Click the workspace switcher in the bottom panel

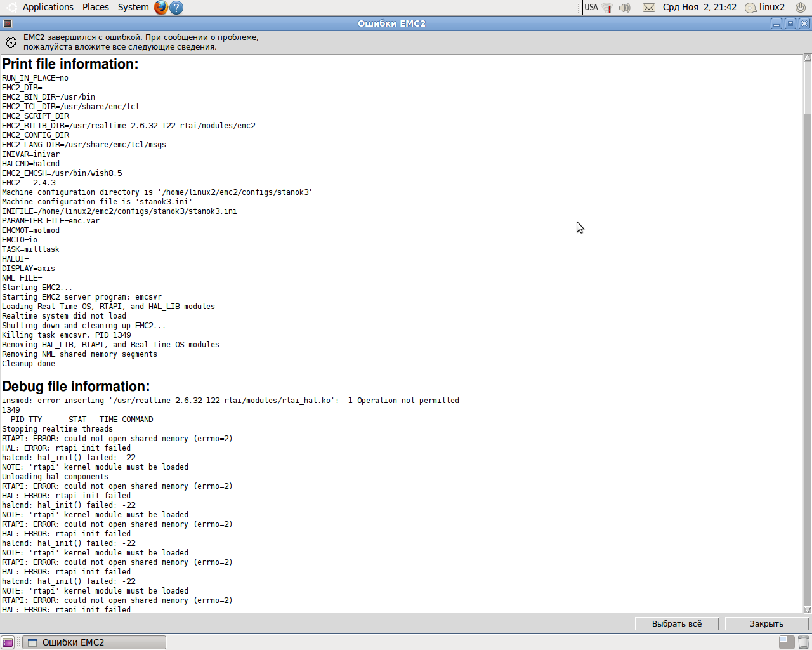[x=787, y=642]
